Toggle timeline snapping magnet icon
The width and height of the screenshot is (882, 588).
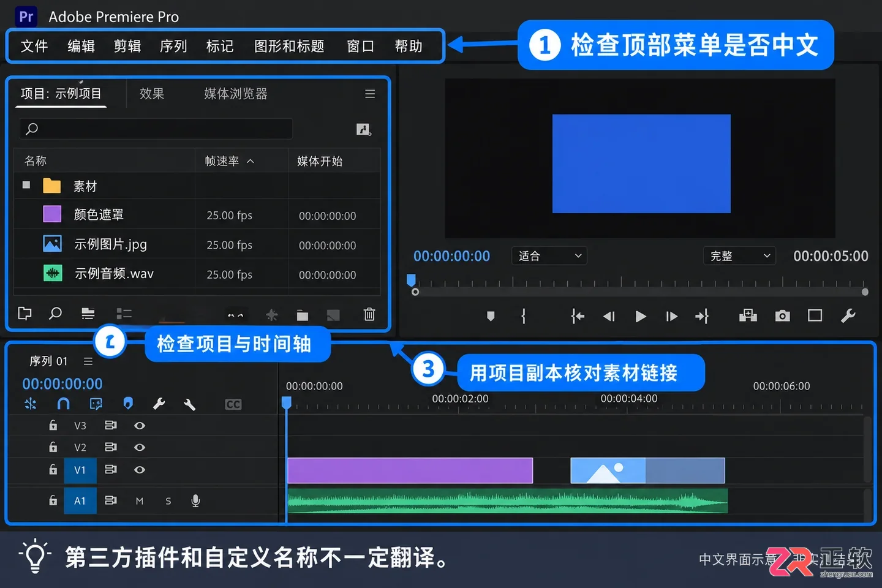[x=63, y=403]
